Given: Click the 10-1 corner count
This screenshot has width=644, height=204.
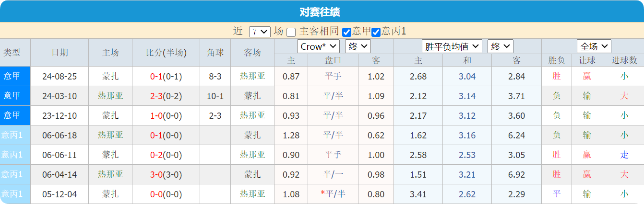Looking at the screenshot, I should 215,96.
